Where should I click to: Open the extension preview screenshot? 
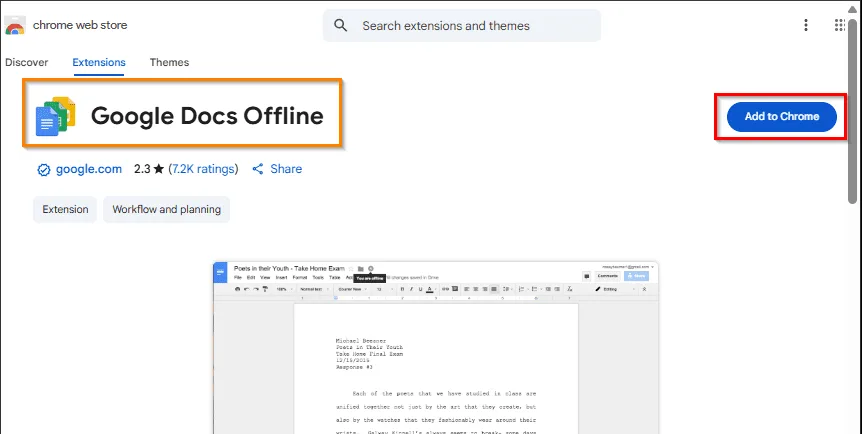pos(435,348)
